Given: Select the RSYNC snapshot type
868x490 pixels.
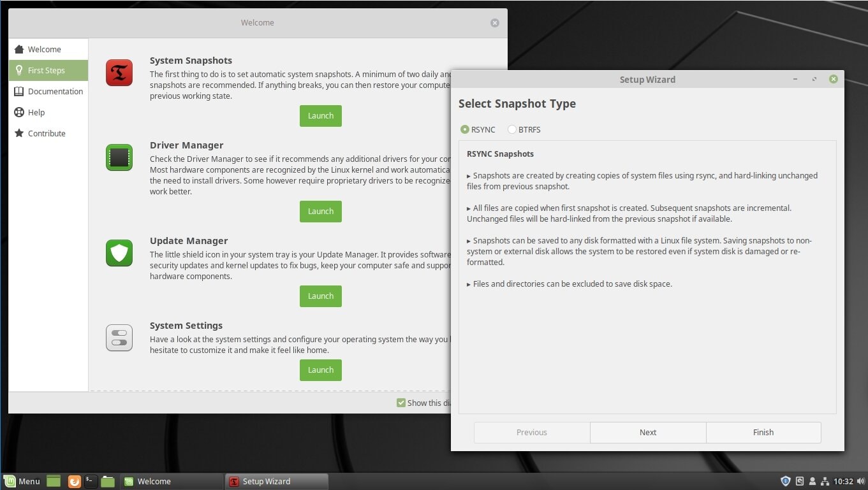Looking at the screenshot, I should [x=465, y=129].
